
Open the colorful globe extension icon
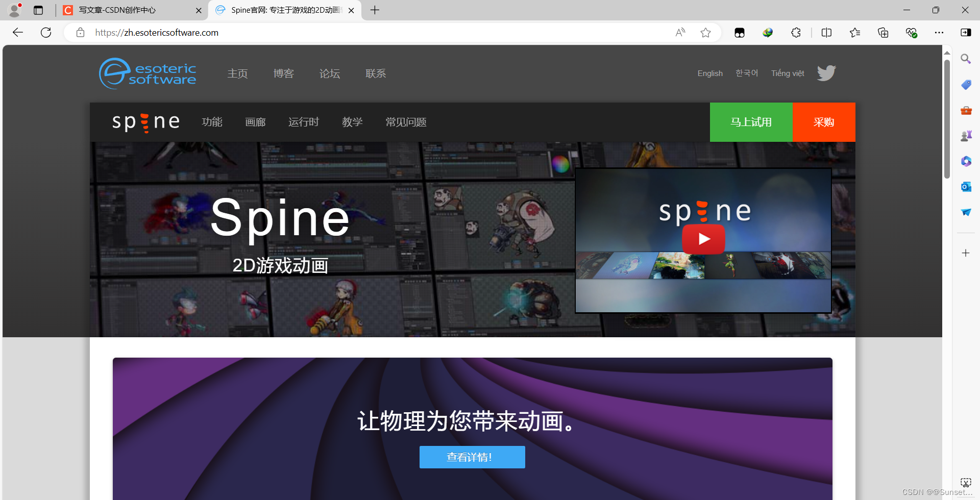pos(768,33)
